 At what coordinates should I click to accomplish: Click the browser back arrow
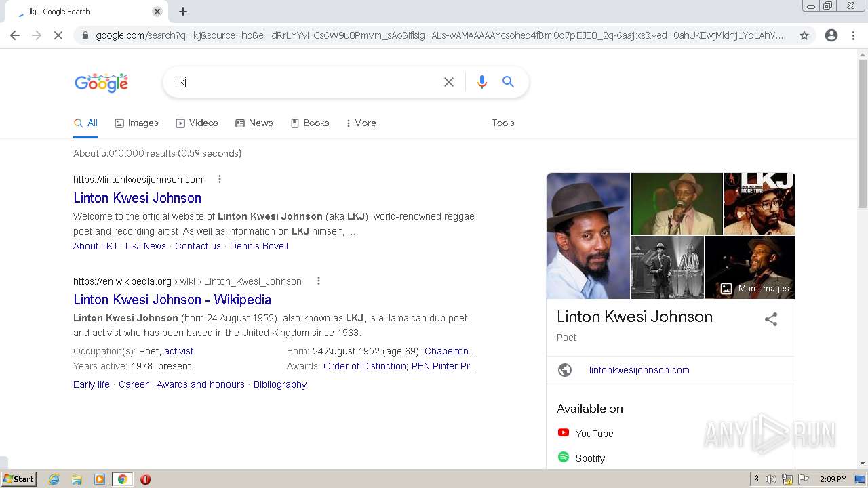point(15,35)
